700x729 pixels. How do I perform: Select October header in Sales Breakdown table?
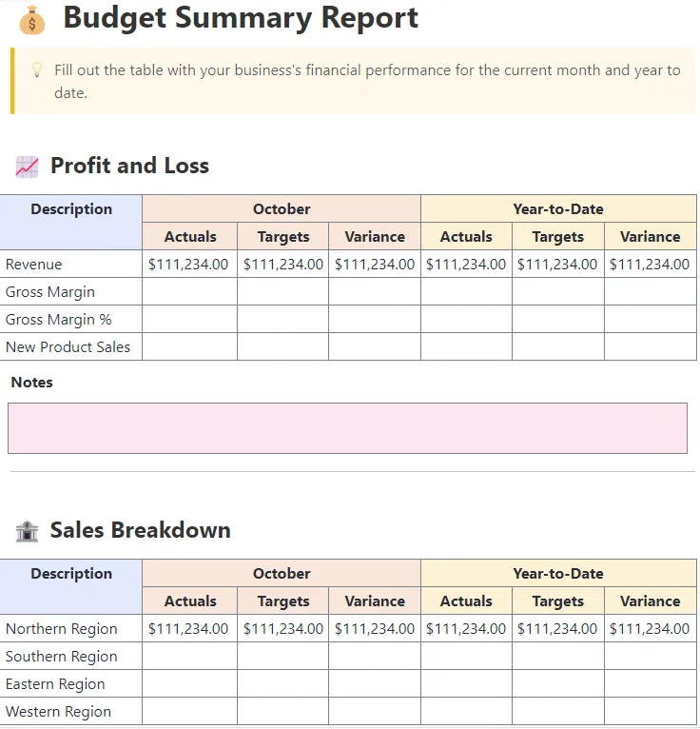[282, 574]
